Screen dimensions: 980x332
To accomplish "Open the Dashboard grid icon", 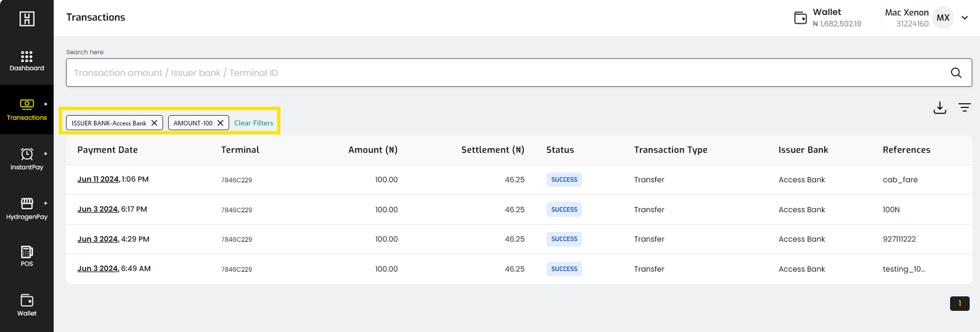I will (x=27, y=56).
